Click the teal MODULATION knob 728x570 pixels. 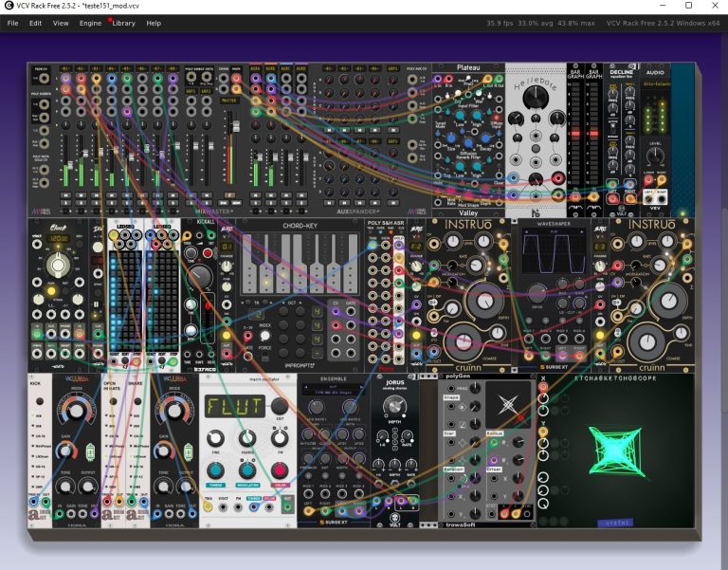click(247, 470)
